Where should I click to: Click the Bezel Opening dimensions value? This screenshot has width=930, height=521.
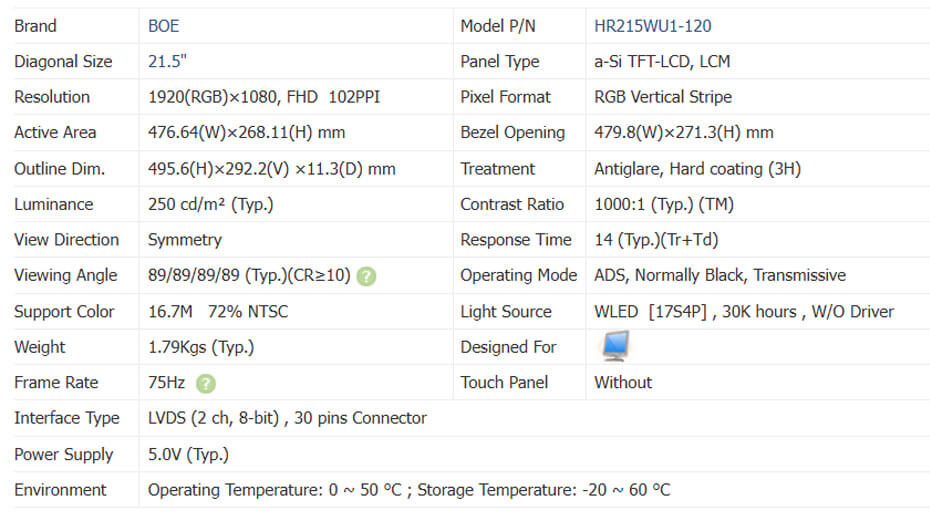pyautogui.click(x=684, y=132)
